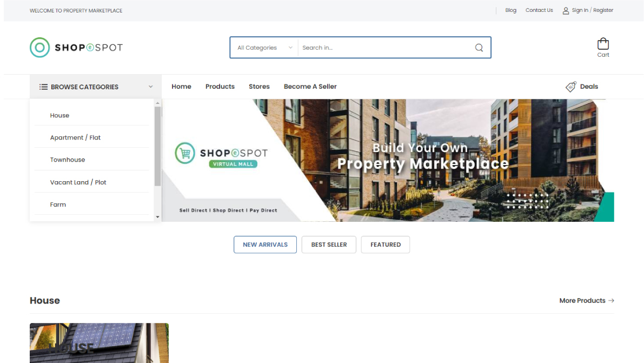Open the Products menu item
The height and width of the screenshot is (363, 644).
tap(220, 87)
